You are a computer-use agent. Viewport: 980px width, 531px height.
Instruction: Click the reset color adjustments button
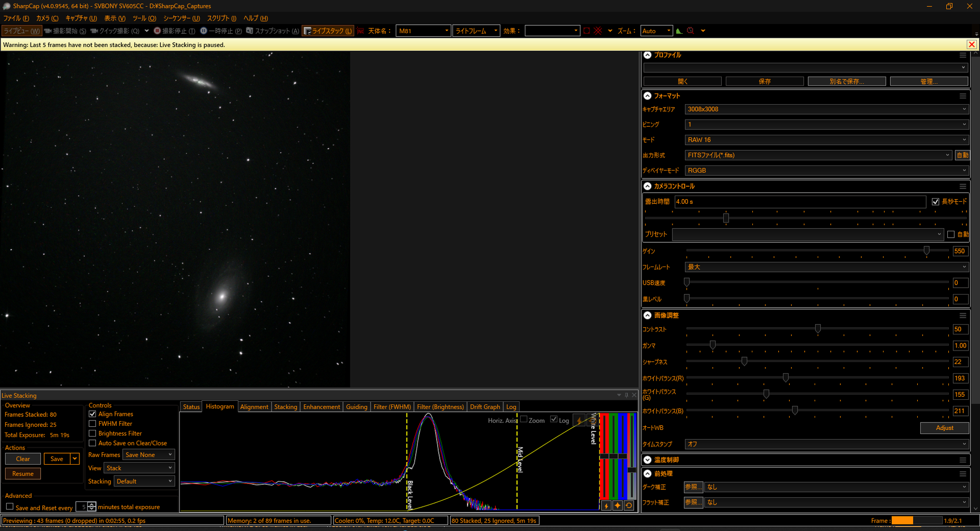pyautogui.click(x=628, y=506)
